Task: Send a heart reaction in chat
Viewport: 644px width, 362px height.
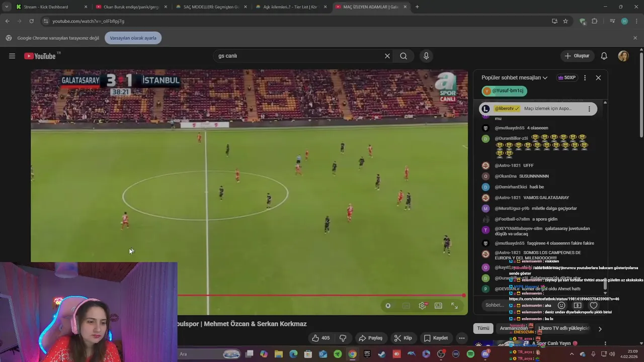Action: tap(594, 305)
